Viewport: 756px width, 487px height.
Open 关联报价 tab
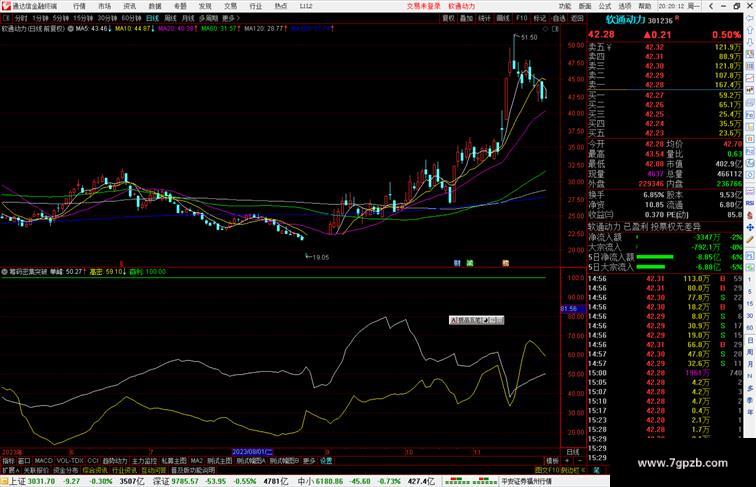(36, 470)
